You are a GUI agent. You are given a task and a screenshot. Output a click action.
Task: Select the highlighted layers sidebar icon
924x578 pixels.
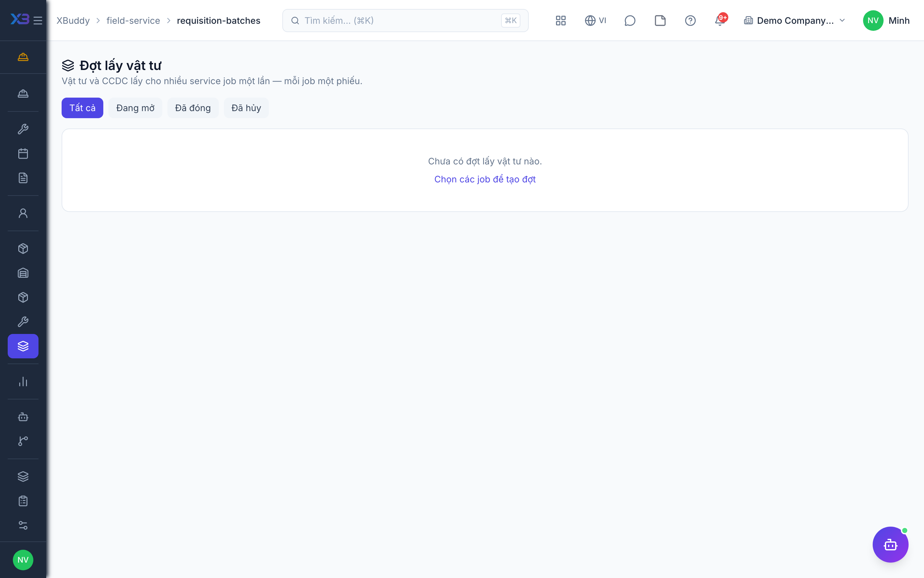coord(23,346)
